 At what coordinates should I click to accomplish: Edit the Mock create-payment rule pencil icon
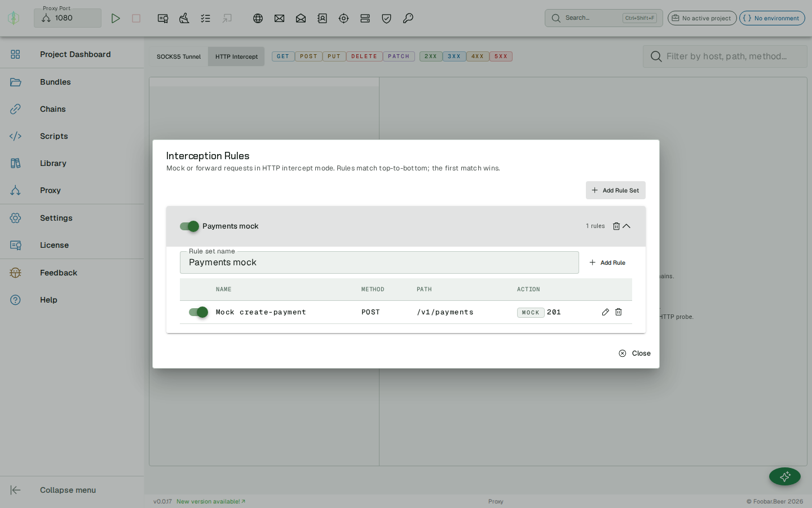point(606,312)
